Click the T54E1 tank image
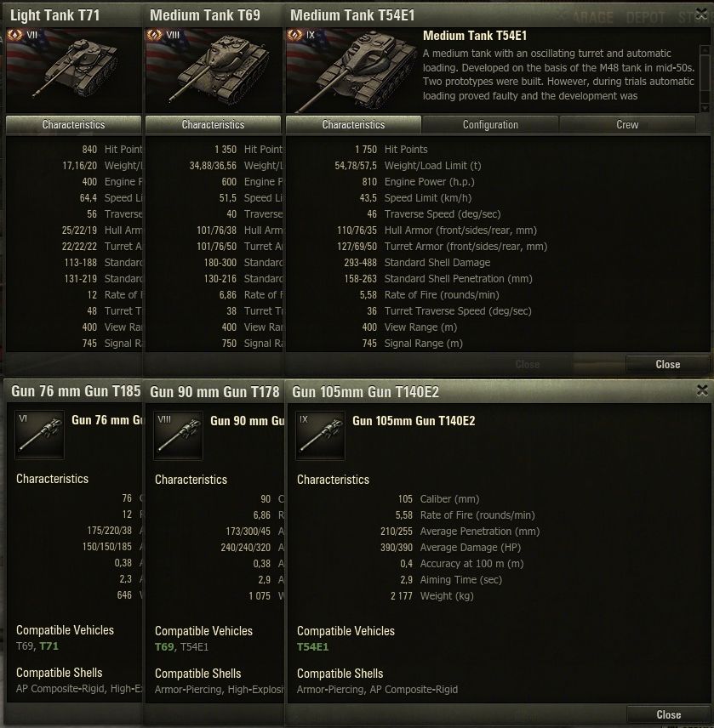 352,70
